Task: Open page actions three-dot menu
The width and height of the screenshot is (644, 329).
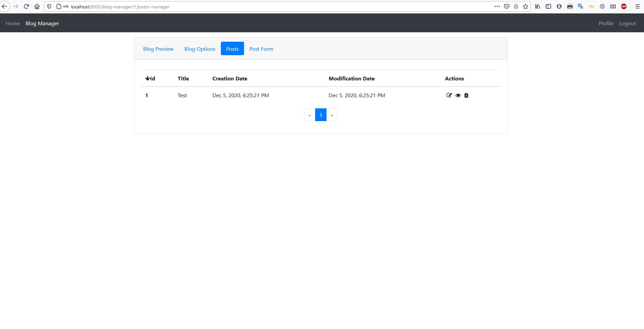Action: pyautogui.click(x=497, y=6)
